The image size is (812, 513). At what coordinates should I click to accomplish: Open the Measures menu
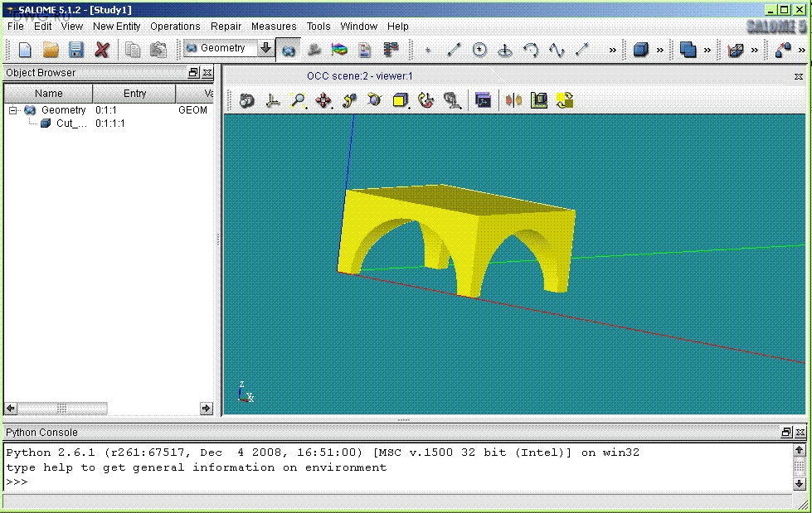click(274, 27)
